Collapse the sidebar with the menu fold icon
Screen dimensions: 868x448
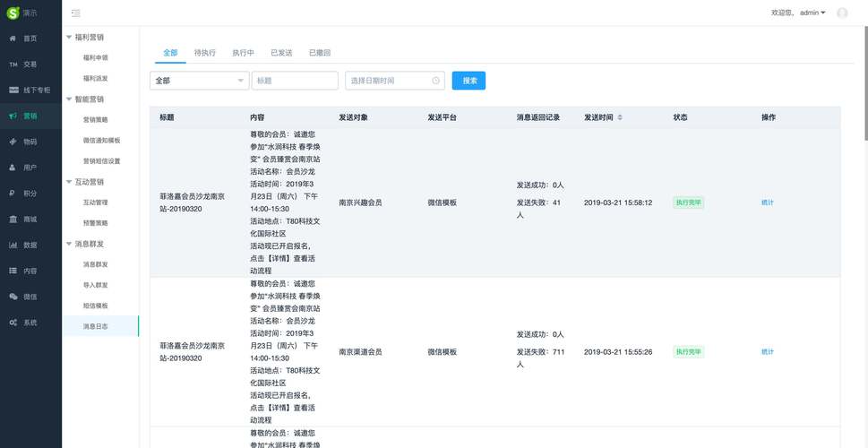[x=76, y=13]
